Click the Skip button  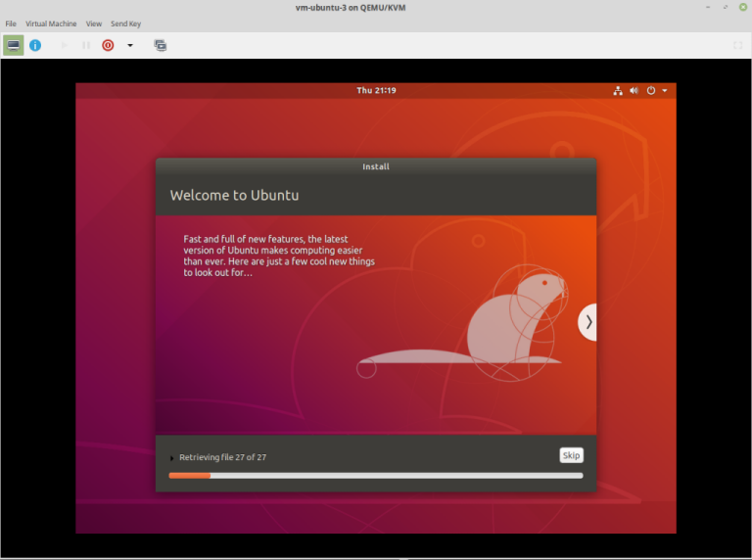(571, 455)
